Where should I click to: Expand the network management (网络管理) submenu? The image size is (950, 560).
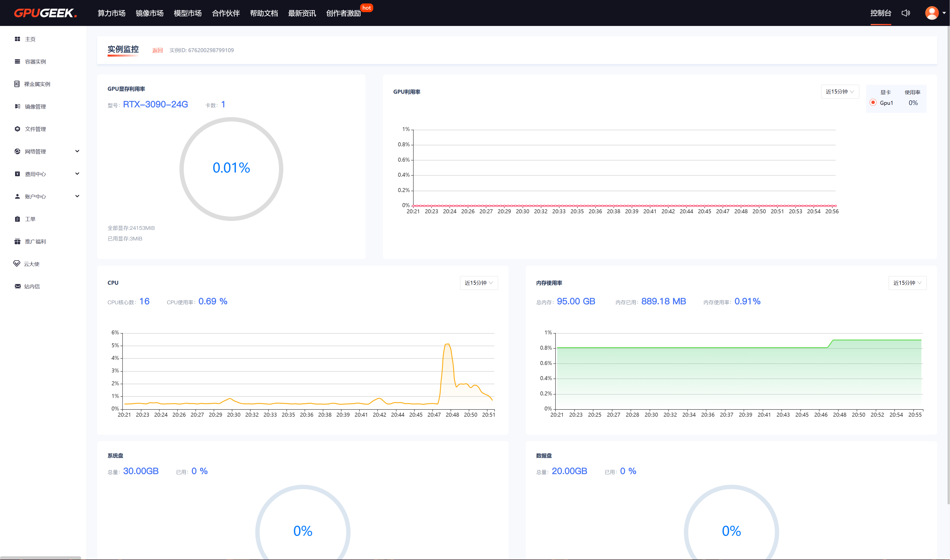pos(77,151)
